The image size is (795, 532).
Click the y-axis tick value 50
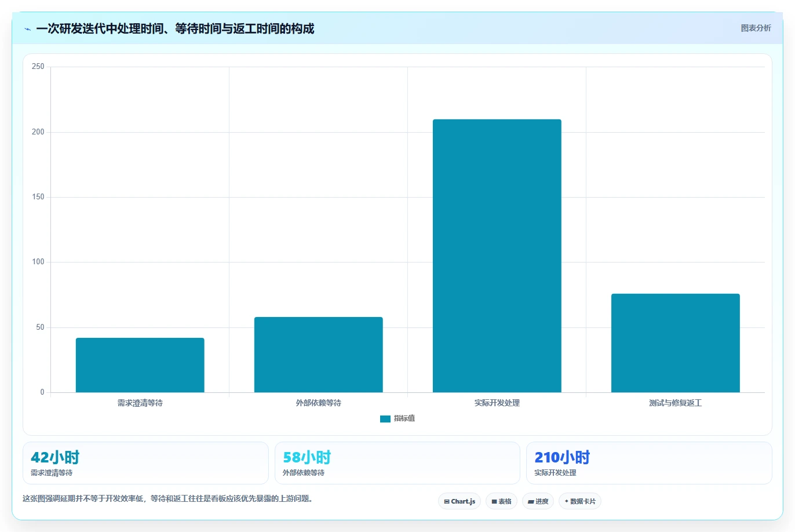(x=40, y=327)
